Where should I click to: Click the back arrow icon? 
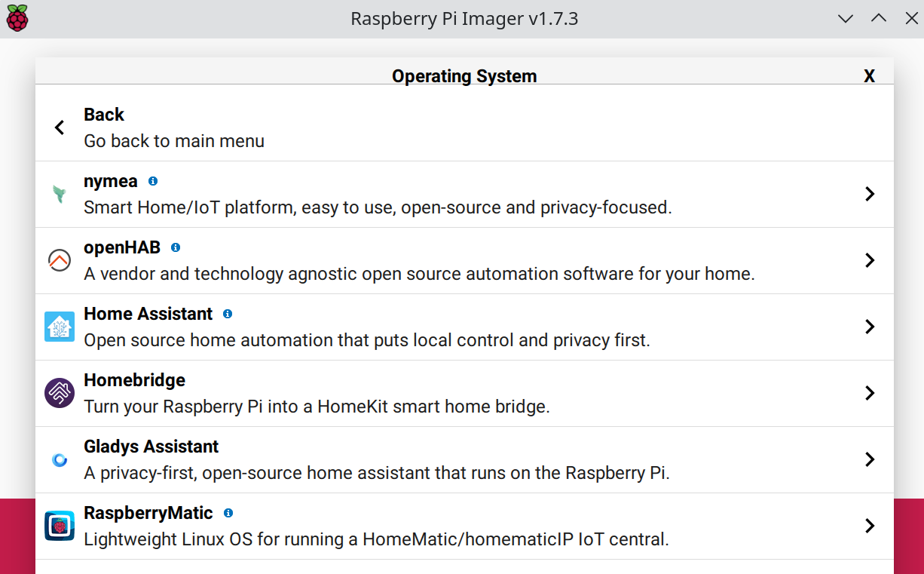point(60,127)
